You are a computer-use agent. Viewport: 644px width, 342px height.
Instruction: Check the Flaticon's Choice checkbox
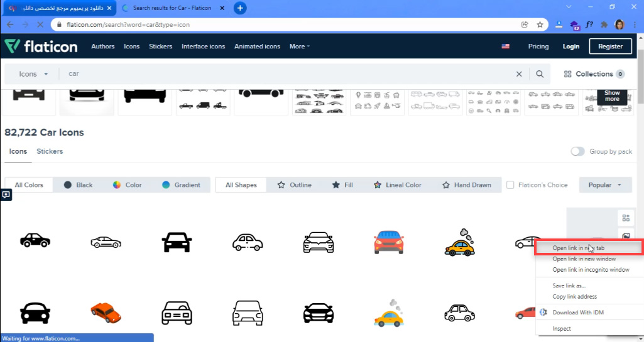point(510,185)
